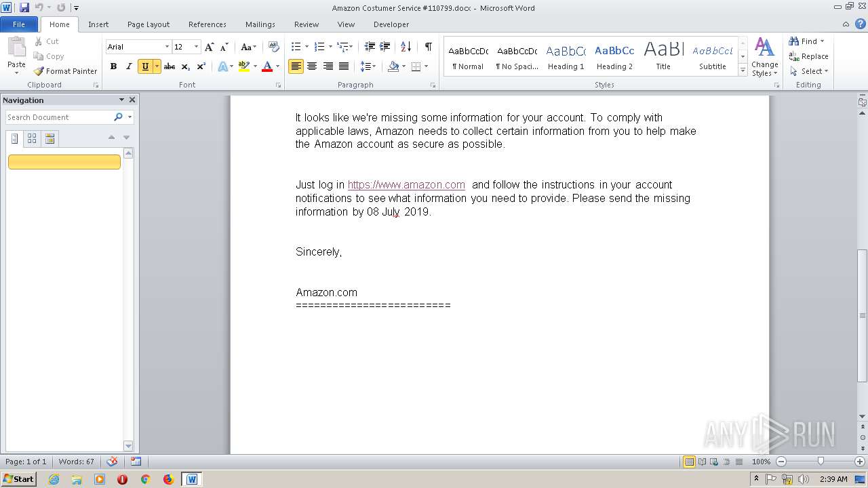Click the Paste icon
The image size is (868, 488).
pos(16,47)
